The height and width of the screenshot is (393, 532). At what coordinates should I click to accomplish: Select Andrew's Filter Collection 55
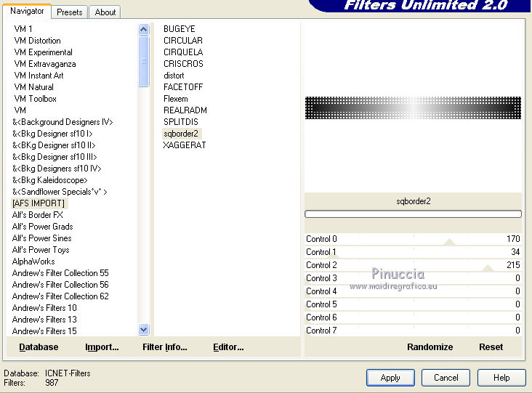tap(60, 273)
